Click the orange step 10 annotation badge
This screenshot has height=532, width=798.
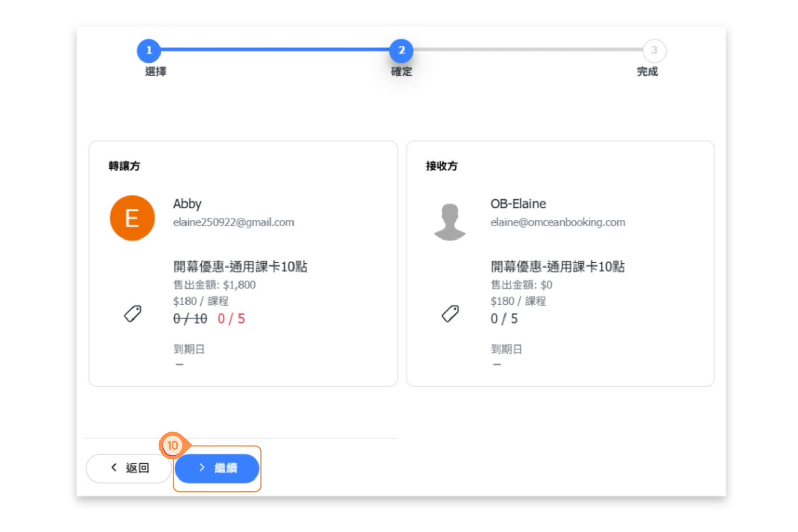[173, 445]
